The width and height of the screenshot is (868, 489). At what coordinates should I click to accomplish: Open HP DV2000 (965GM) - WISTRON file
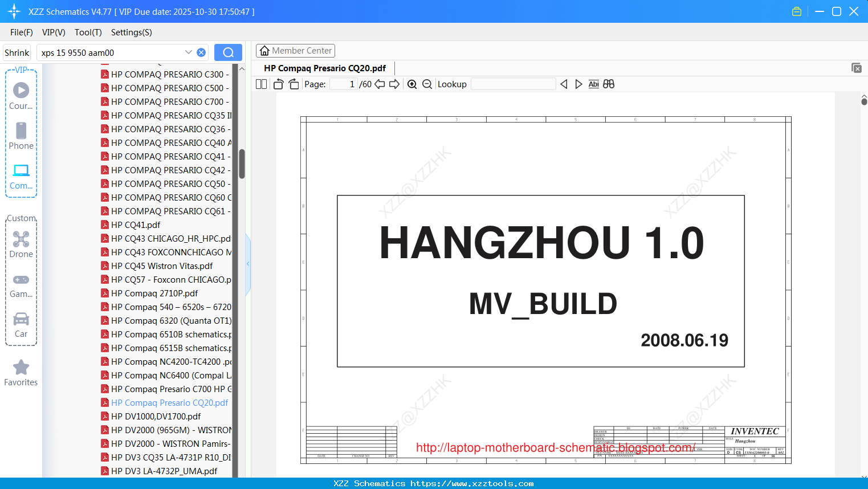166,430
